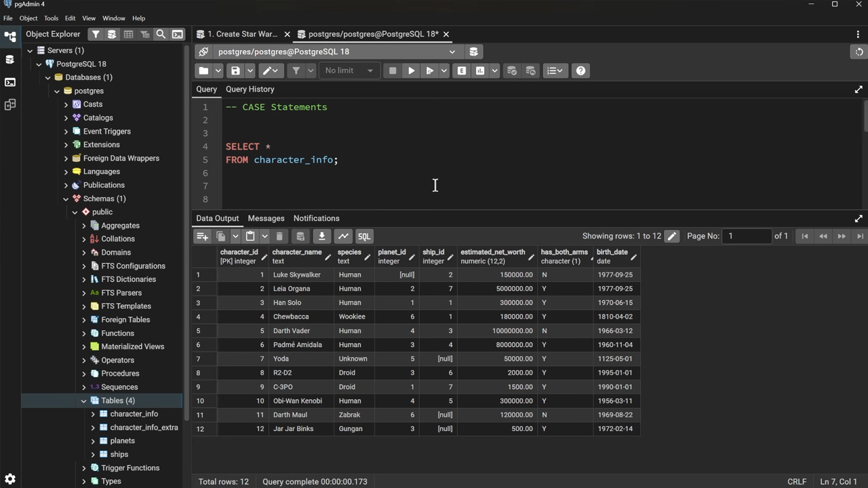Click the 'Darth Vader' cell
The width and height of the screenshot is (868, 488).
[301, 331]
